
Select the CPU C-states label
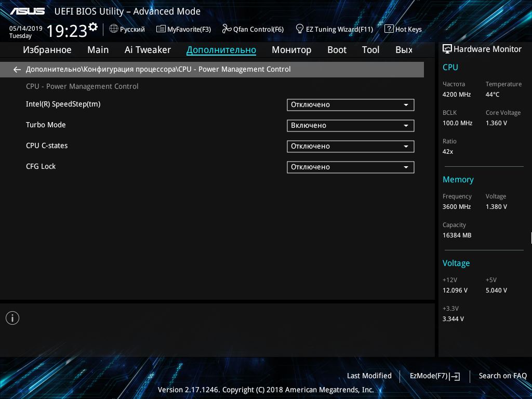coord(47,145)
